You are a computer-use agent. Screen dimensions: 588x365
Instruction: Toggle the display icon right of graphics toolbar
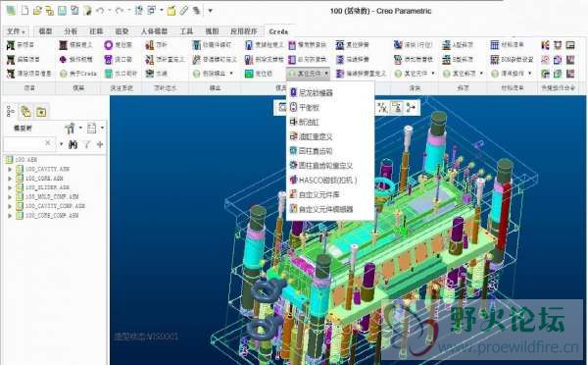[411, 108]
